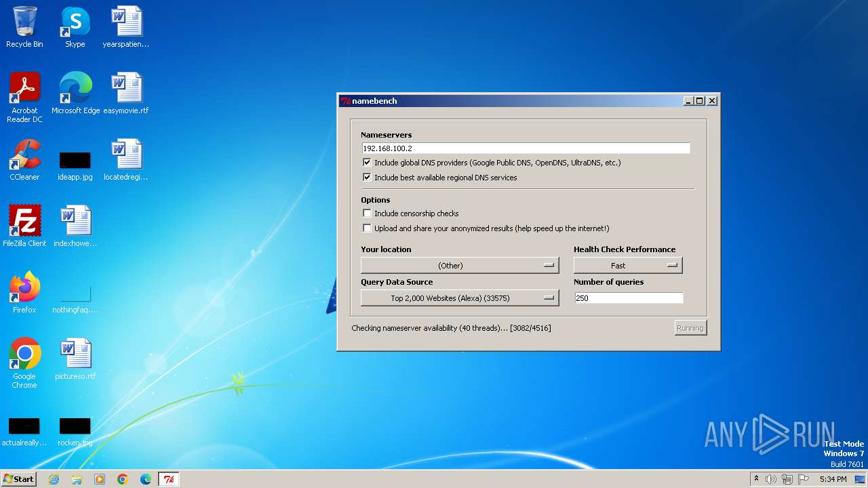Minimize the namebench window
The height and width of the screenshot is (488, 868).
pos(688,101)
